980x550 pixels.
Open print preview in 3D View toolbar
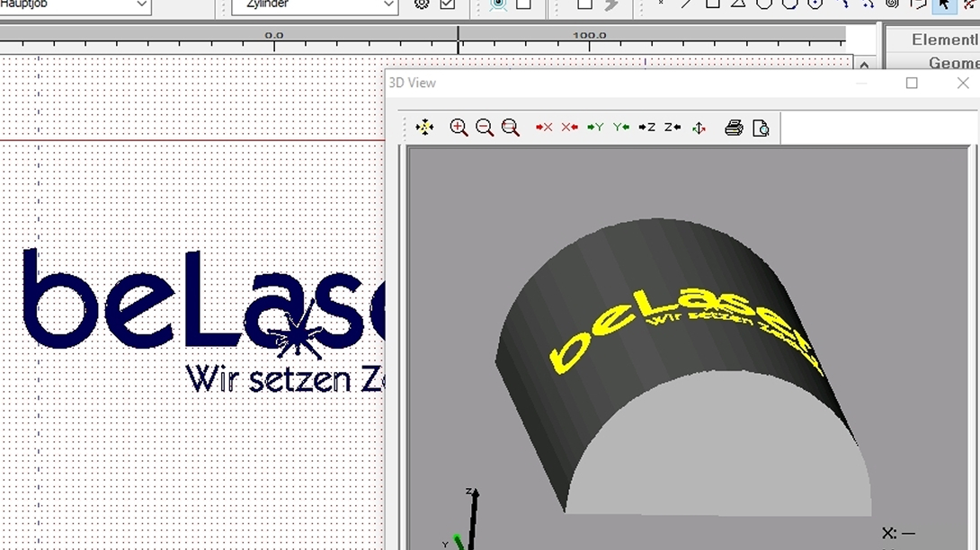pos(761,128)
